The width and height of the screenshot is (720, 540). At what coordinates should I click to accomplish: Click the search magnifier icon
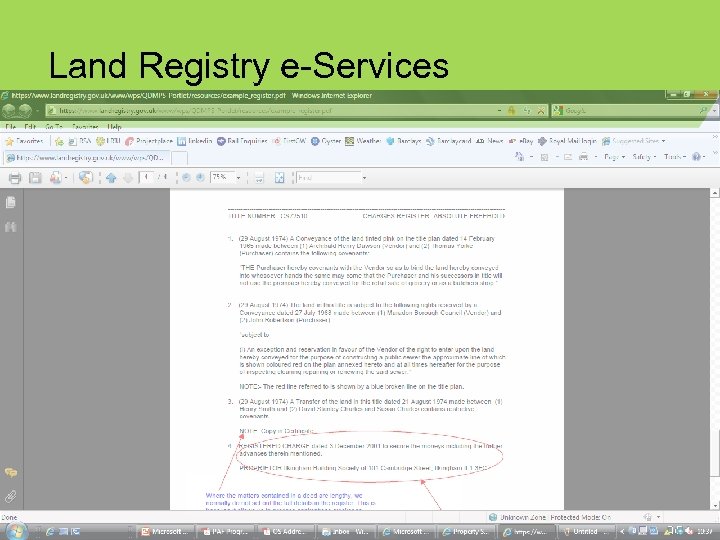click(x=703, y=110)
